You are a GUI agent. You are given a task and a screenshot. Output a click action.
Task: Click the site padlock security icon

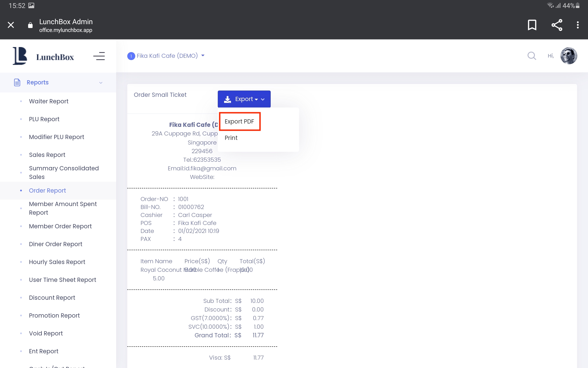pos(30,25)
